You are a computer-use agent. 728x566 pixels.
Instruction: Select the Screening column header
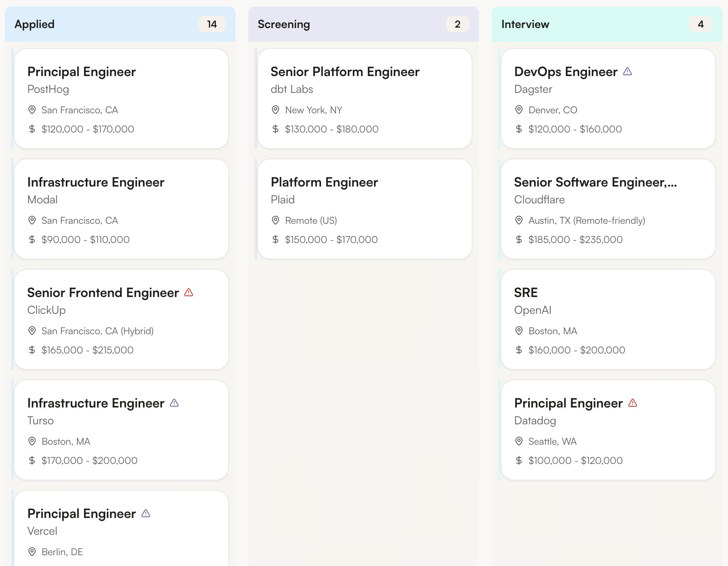pos(364,24)
